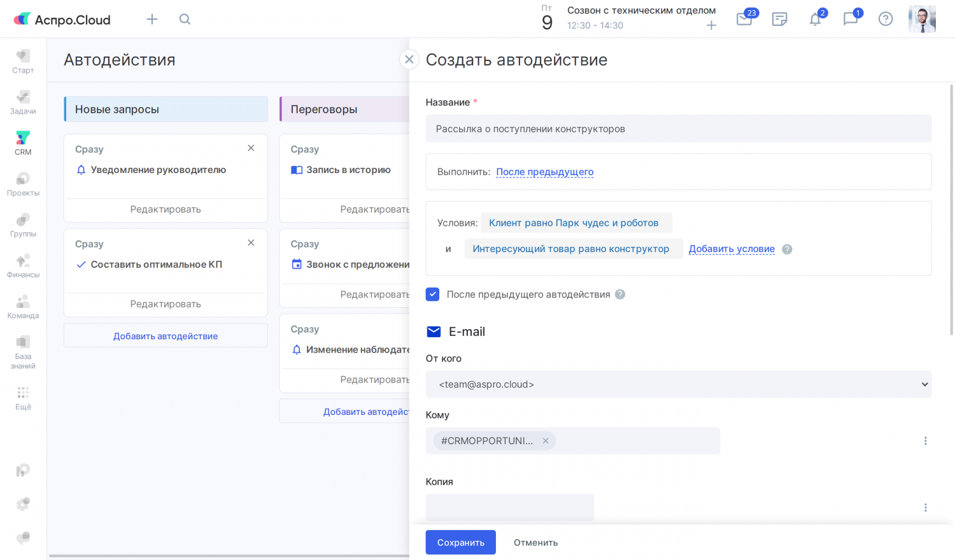Image resolution: width=955 pixels, height=560 pixels.
Task: Click the help question mark icon in header
Action: click(x=885, y=19)
